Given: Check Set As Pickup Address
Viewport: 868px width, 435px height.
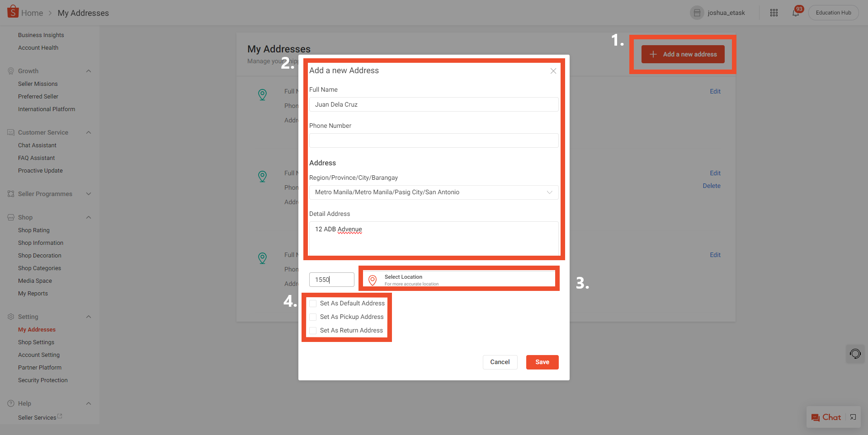Looking at the screenshot, I should pyautogui.click(x=313, y=317).
